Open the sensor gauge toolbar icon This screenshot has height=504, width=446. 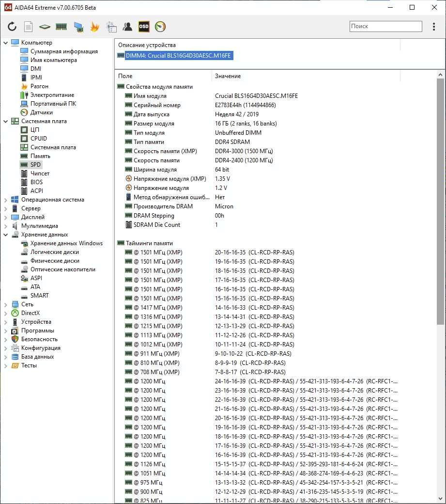pos(160,27)
